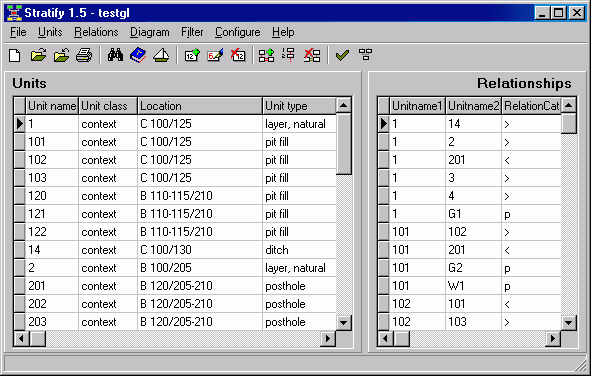Screen dimensions: 591x376
Task: Open the Relations menu
Action: pos(96,32)
